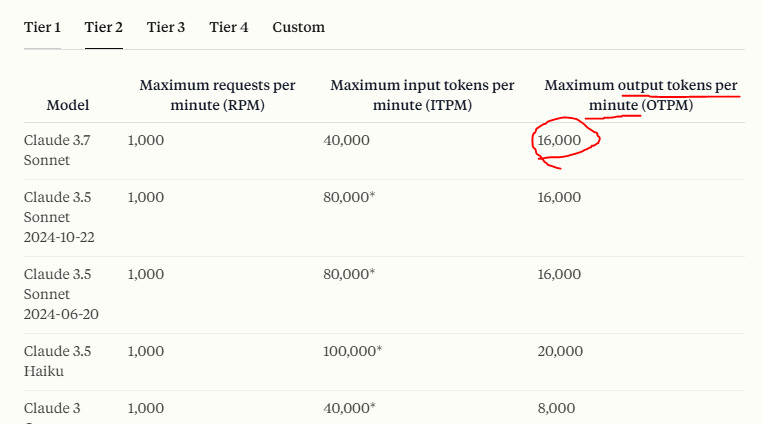
Task: Click the 100,000* ITPM value for Claude 3.5 Haiku
Action: pyautogui.click(x=353, y=352)
